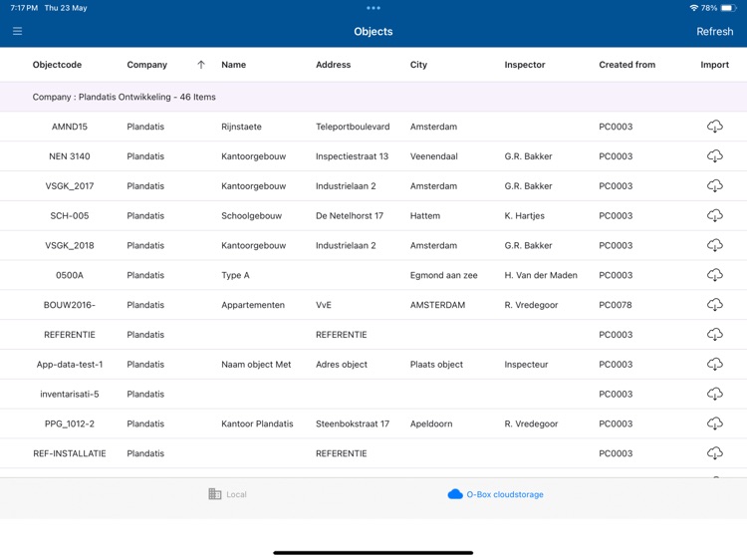Select the NEN 3140 objectcode

tap(70, 155)
